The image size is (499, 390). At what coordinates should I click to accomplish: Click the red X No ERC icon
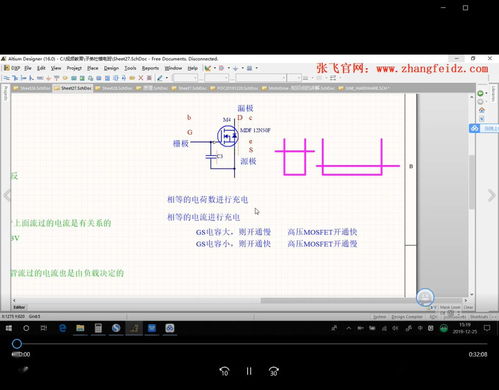point(141,78)
